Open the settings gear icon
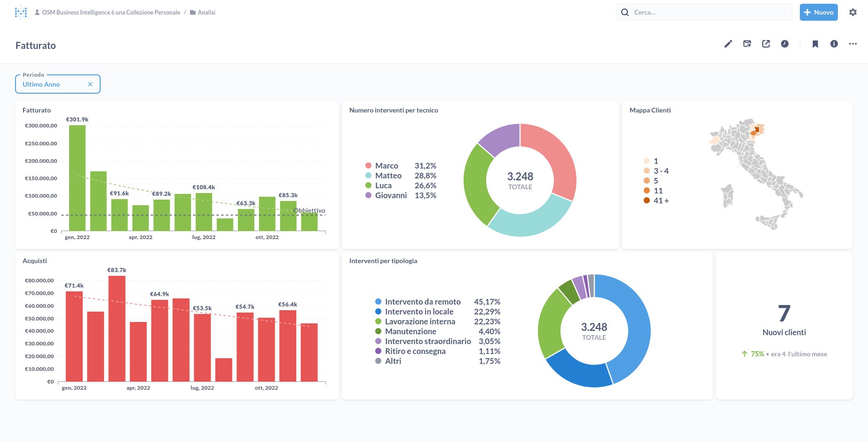 coord(853,12)
